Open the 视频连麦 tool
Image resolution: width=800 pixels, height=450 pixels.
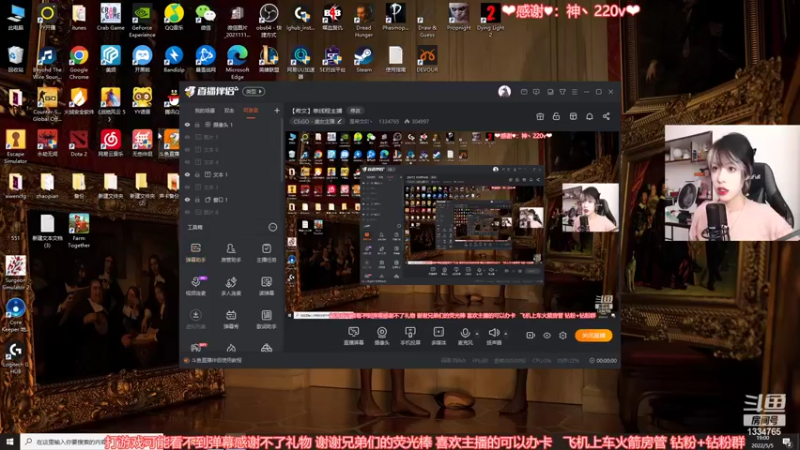pyautogui.click(x=195, y=286)
